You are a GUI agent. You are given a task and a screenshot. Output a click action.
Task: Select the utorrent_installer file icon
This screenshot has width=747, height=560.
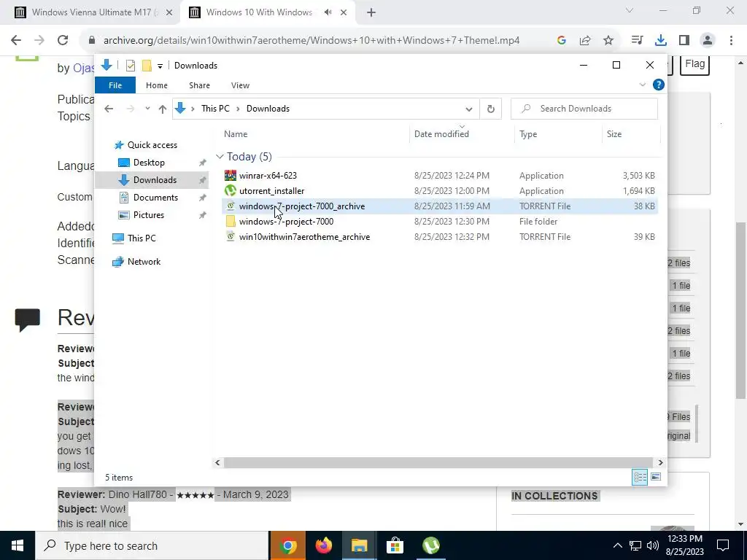pos(231,191)
